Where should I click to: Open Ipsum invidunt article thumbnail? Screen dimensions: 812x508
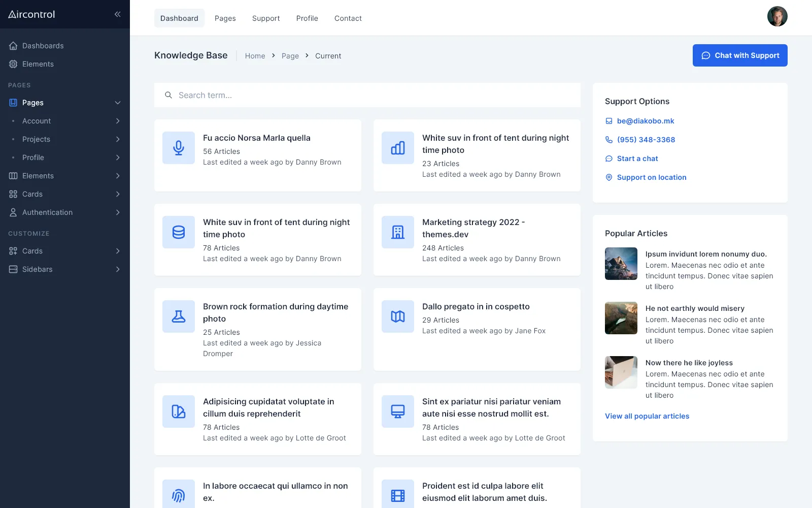621,264
